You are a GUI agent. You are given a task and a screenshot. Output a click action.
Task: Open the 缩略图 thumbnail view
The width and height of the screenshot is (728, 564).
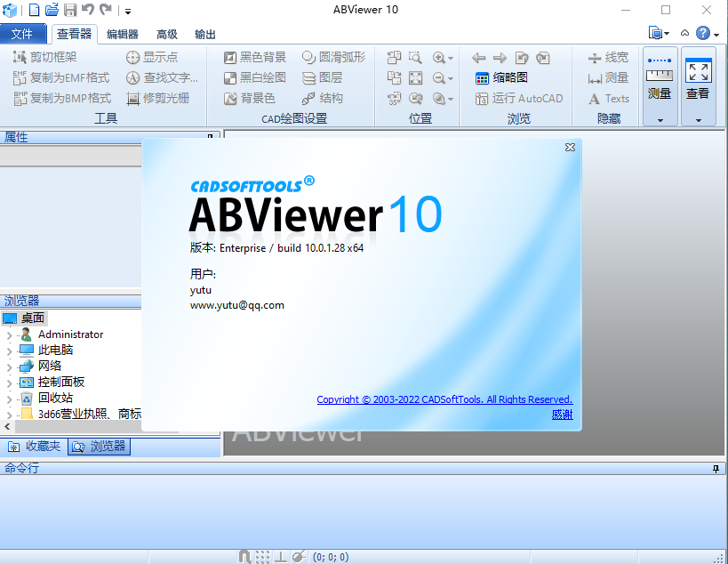500,77
